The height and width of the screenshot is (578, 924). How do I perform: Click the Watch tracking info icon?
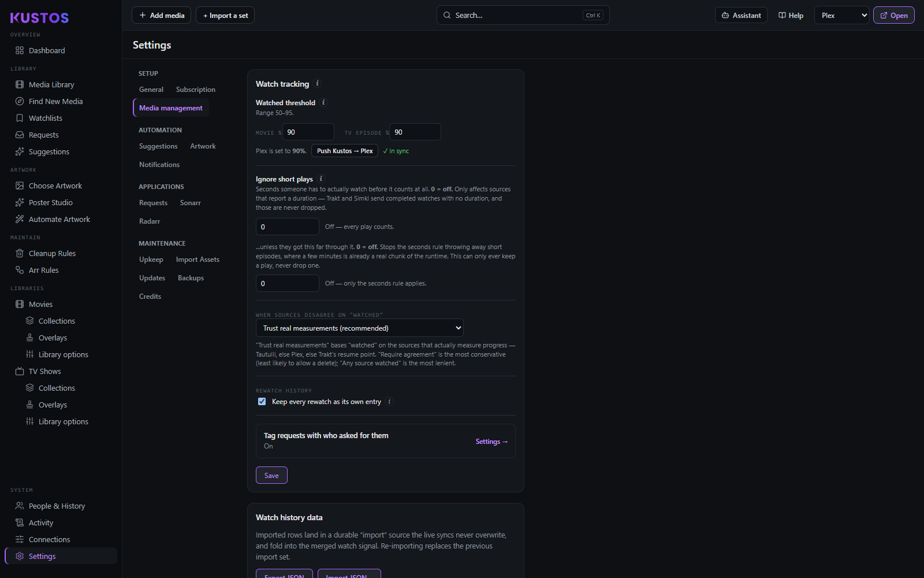point(318,83)
